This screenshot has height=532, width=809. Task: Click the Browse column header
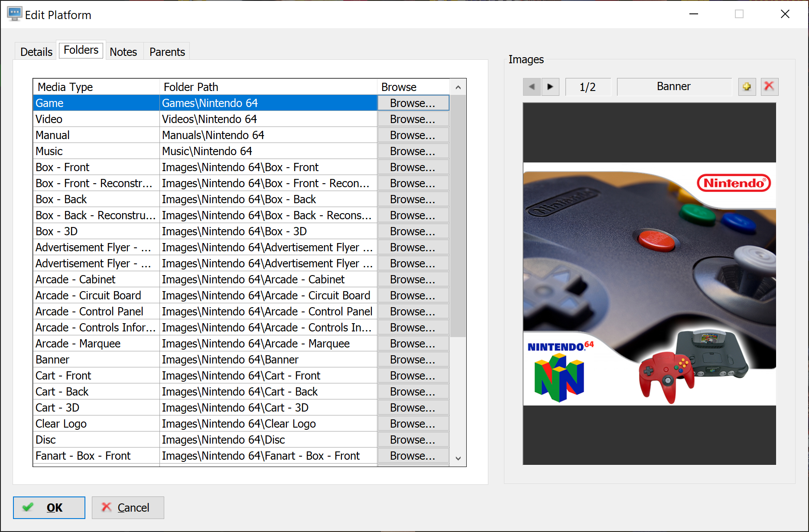[413, 87]
